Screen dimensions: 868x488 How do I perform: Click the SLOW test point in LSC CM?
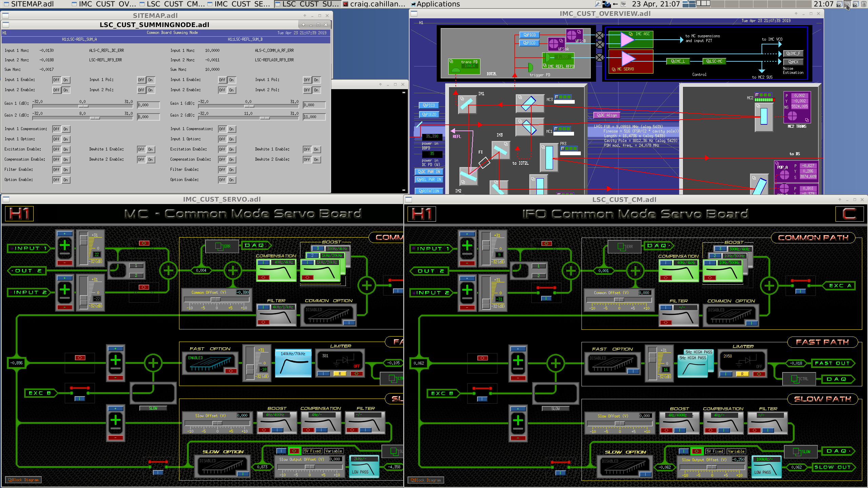[801, 452]
